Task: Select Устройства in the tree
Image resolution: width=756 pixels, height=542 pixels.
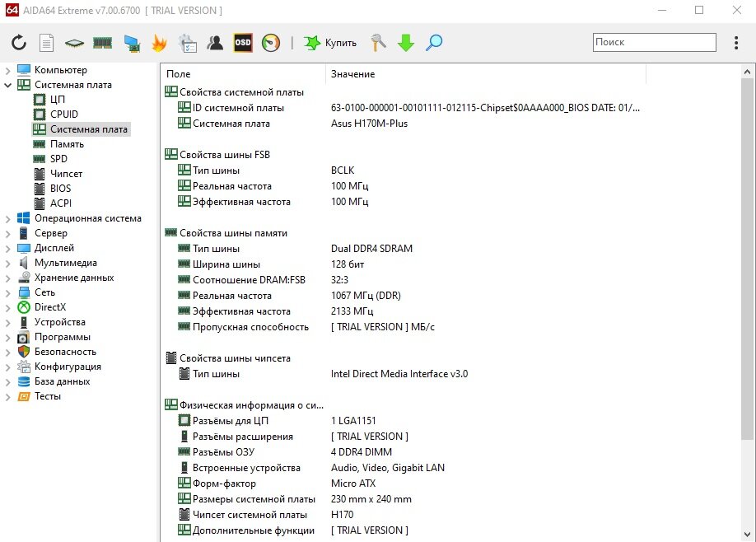Action: click(60, 322)
